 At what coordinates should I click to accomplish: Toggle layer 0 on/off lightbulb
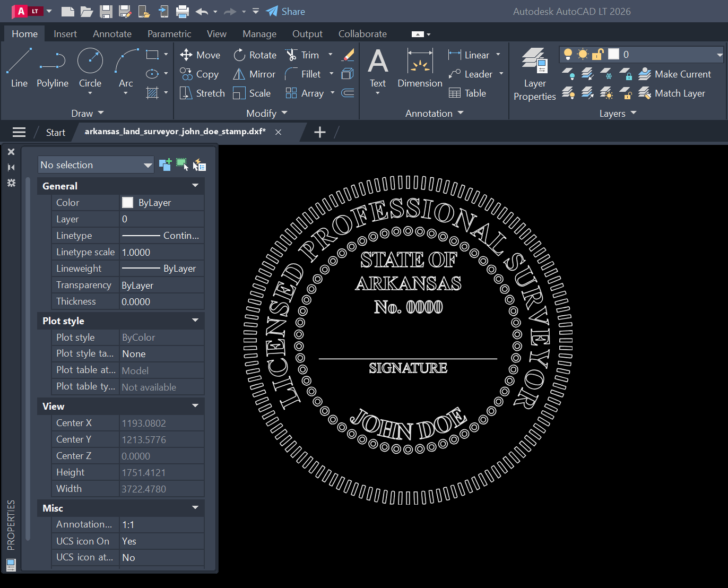[x=568, y=54]
